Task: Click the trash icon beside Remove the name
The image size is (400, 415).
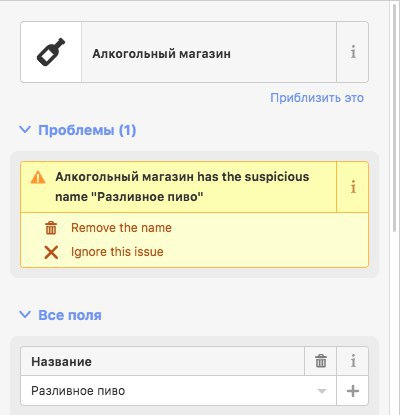Action: coord(51,228)
